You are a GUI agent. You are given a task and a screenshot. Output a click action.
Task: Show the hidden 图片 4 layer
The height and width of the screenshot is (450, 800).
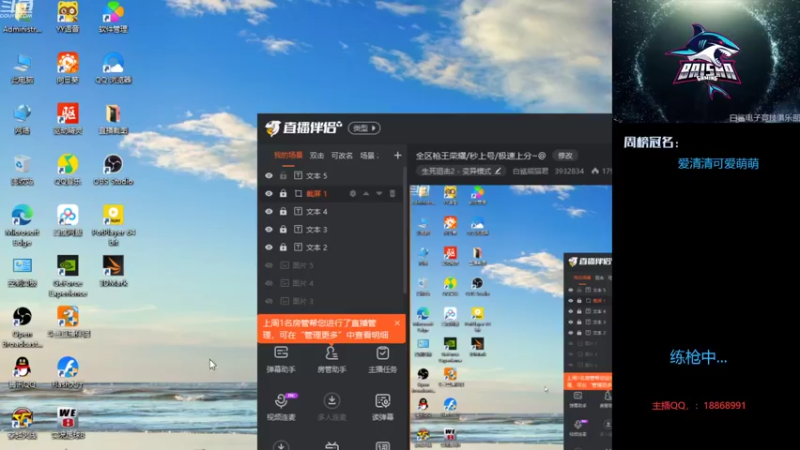269,283
